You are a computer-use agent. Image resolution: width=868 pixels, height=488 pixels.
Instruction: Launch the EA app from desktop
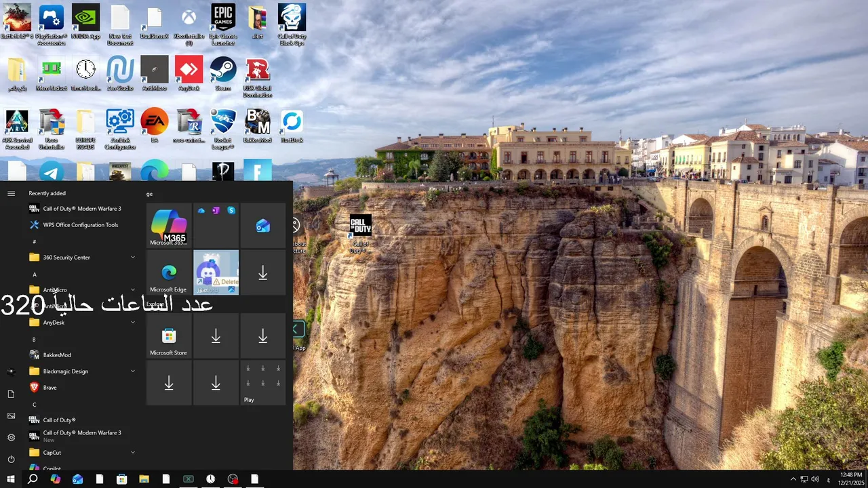pyautogui.click(x=155, y=126)
